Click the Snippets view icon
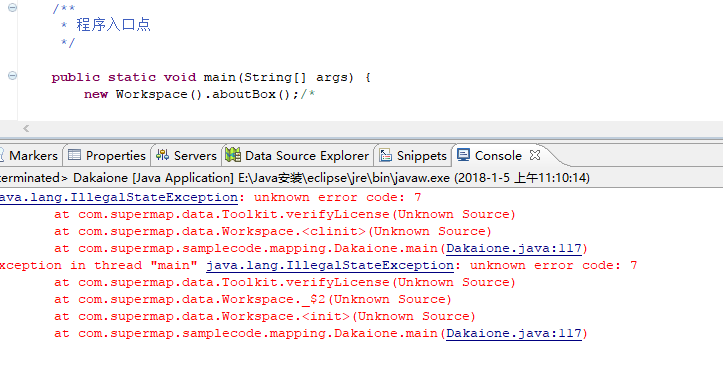Screen dimensions: 723x374 pos(385,155)
